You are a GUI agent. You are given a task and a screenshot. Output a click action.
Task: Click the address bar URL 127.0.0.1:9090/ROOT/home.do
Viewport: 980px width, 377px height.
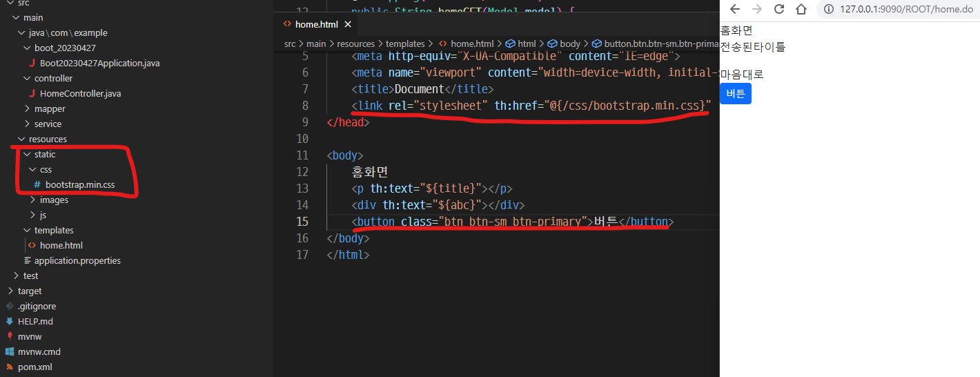click(x=907, y=9)
